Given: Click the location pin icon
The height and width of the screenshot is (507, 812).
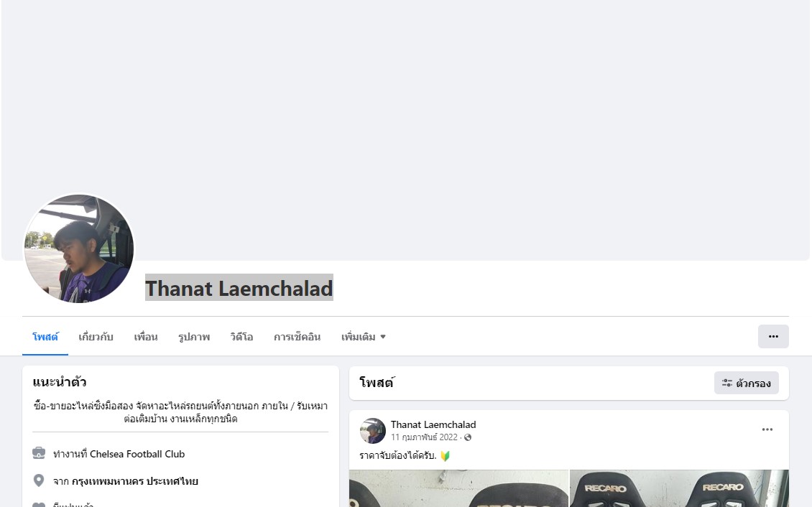Looking at the screenshot, I should (39, 480).
